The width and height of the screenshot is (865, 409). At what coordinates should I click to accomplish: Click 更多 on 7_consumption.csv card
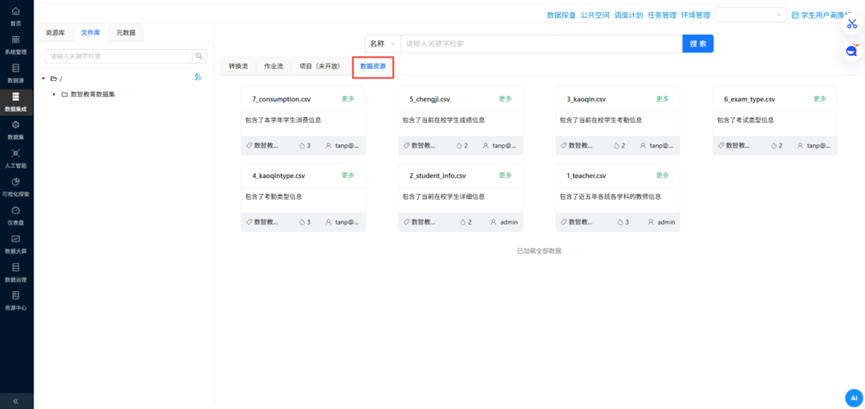pyautogui.click(x=348, y=99)
